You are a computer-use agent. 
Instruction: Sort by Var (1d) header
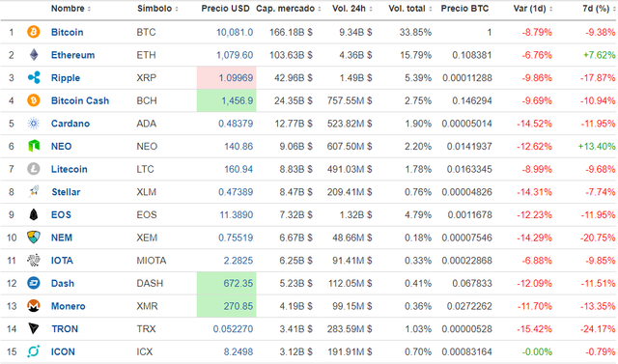[x=532, y=9]
